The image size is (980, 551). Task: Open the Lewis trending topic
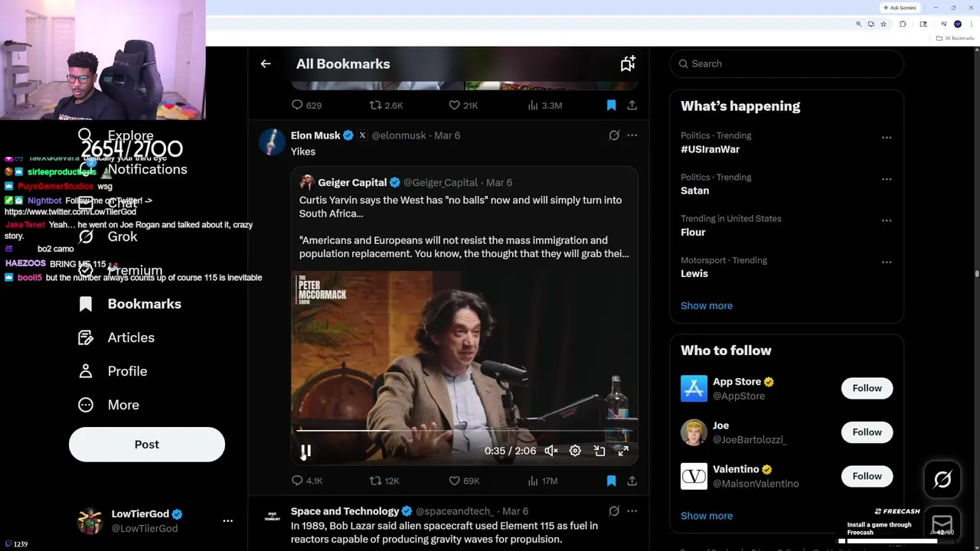[x=694, y=273]
